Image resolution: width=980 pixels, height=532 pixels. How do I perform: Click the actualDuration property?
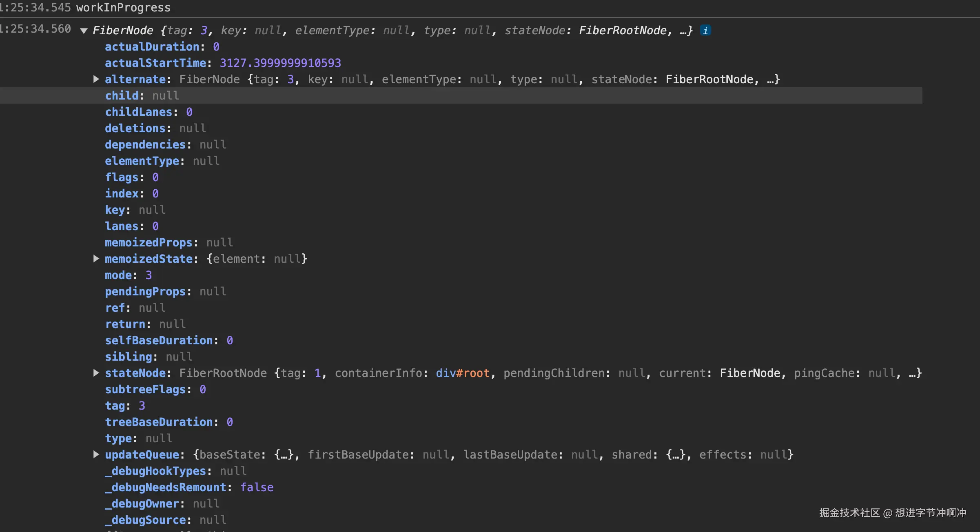[x=152, y=47]
